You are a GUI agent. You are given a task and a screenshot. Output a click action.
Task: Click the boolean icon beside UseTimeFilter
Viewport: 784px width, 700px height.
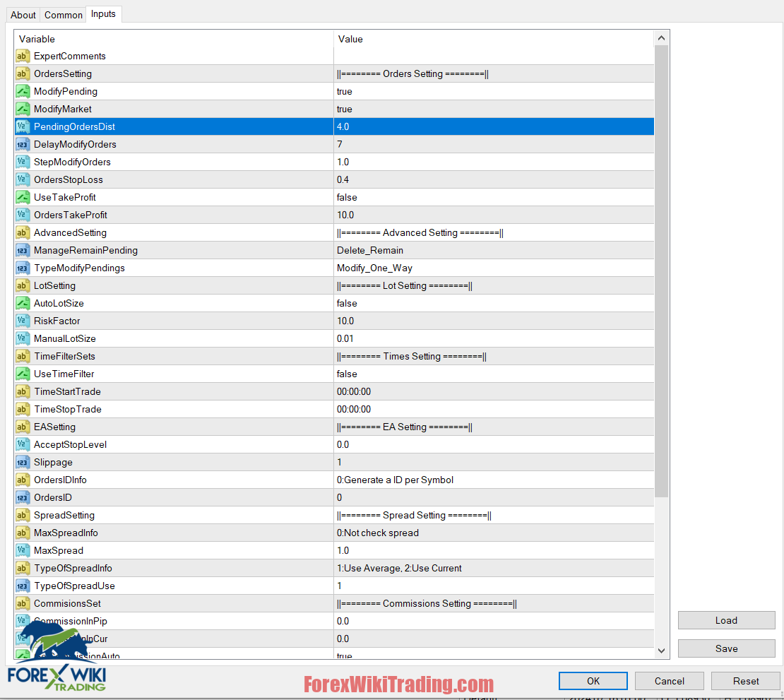23,374
